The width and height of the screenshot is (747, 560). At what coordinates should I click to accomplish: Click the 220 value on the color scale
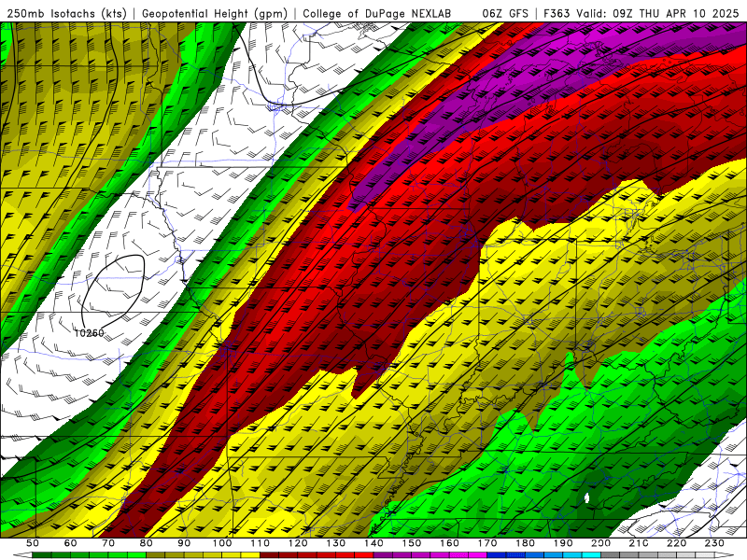[677, 543]
